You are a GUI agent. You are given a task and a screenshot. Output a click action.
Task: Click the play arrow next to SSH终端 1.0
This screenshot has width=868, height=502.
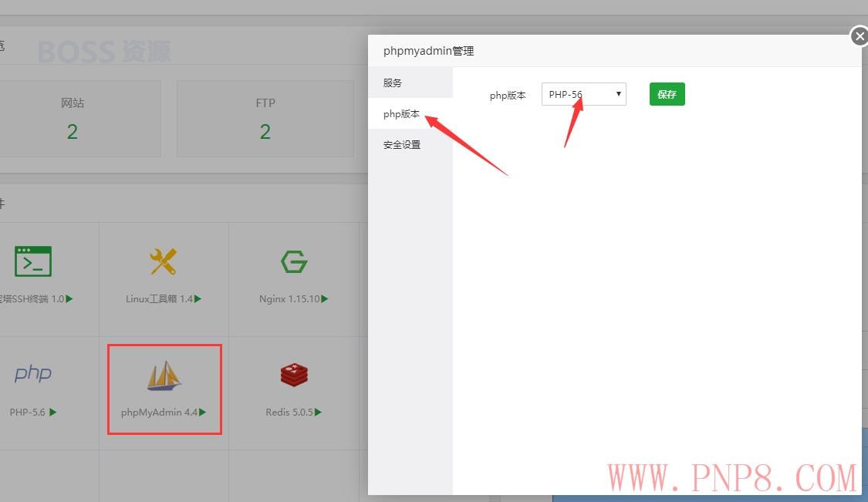(69, 299)
